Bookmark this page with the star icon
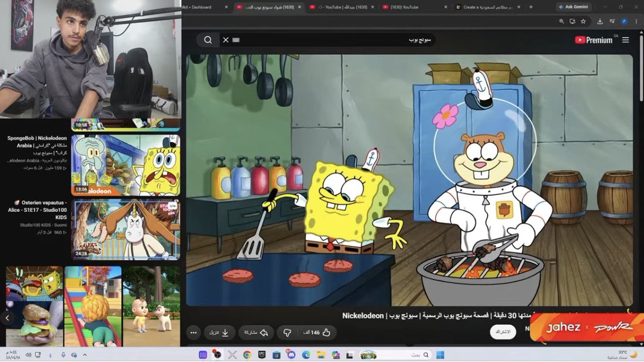The height and width of the screenshot is (362, 644). click(583, 21)
